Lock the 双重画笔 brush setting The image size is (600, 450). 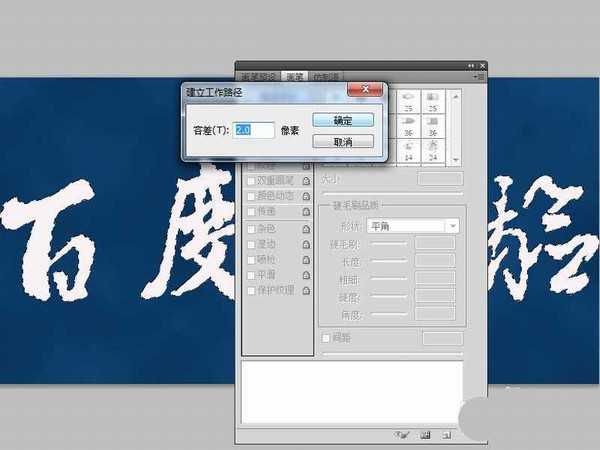306,181
